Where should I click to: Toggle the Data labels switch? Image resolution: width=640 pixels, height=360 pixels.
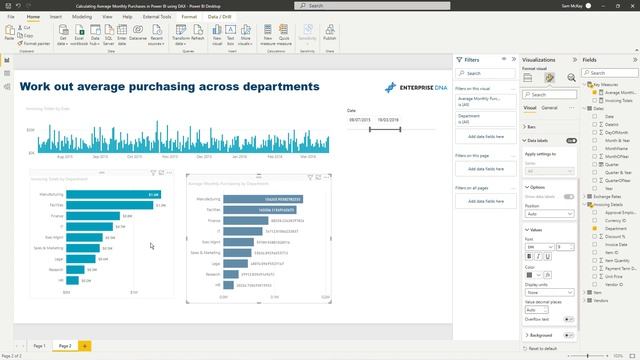tap(571, 140)
